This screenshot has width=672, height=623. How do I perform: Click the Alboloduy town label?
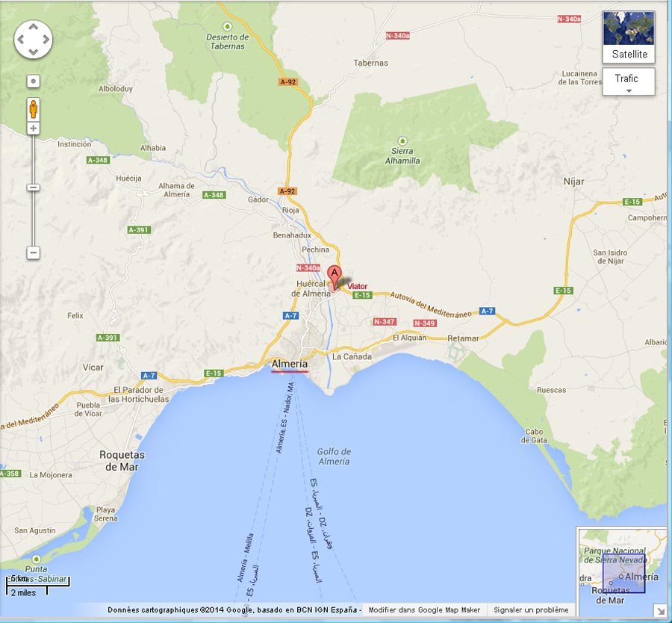click(x=115, y=89)
